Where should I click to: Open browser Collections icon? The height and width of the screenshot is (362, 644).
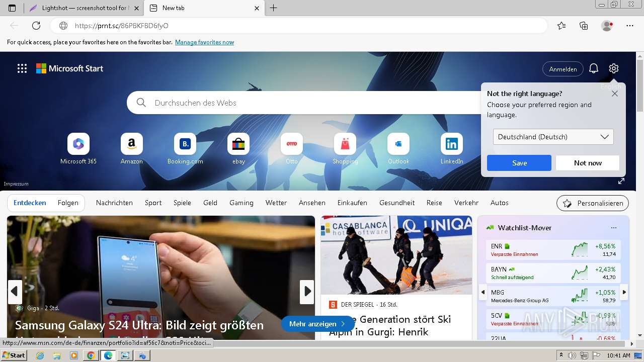(584, 26)
